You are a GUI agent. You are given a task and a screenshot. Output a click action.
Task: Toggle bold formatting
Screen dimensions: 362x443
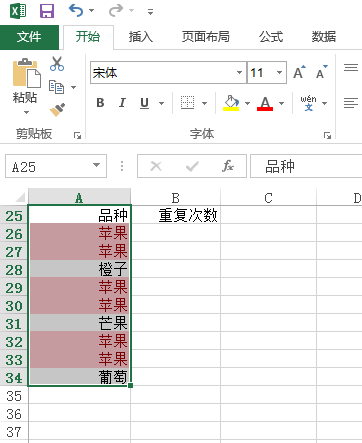pyautogui.click(x=100, y=103)
